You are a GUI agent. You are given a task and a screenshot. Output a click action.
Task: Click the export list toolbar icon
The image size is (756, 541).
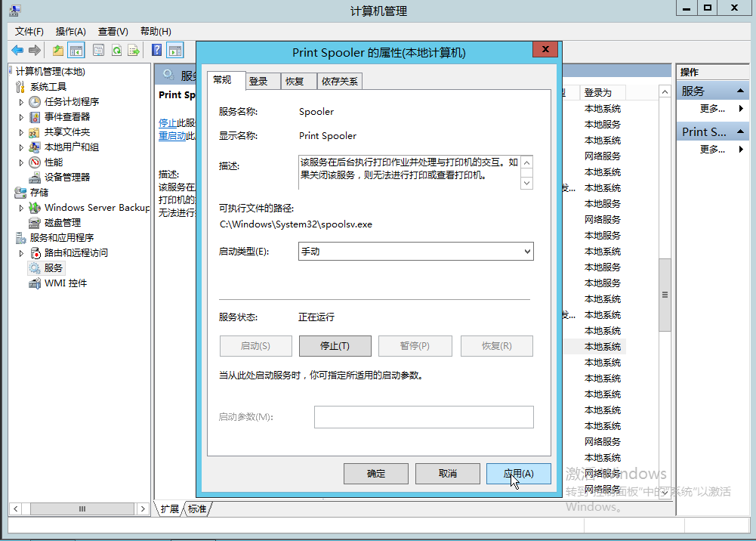click(134, 50)
